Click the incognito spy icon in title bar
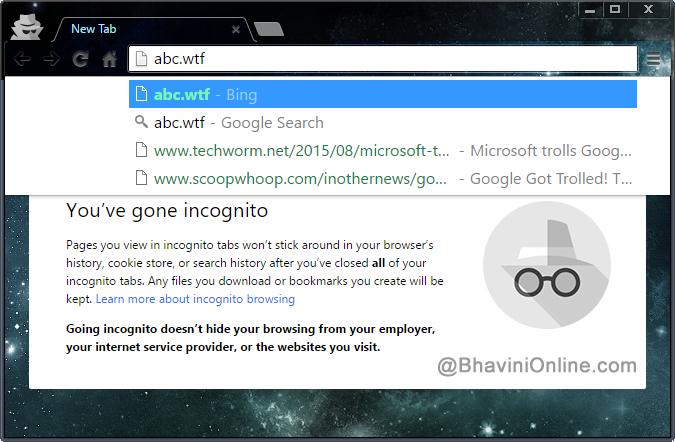 [x=27, y=27]
